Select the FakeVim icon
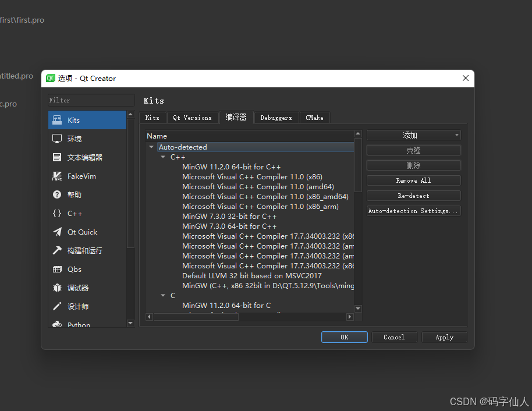Viewport: 532px width, 411px height. click(57, 176)
